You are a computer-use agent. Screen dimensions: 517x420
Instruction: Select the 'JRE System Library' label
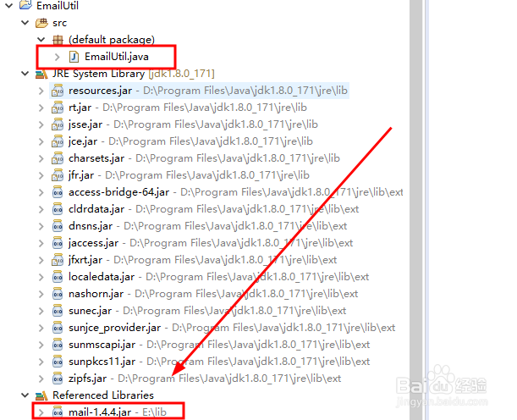(99, 74)
